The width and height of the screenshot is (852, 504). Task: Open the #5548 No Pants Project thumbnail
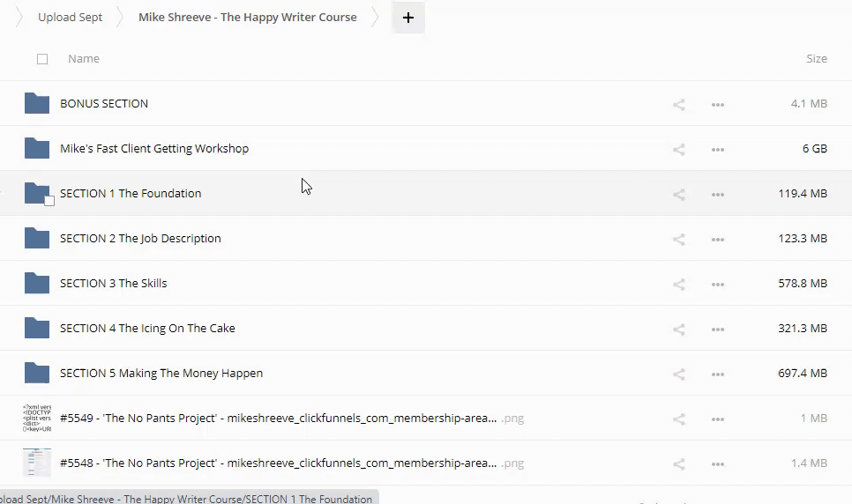[x=37, y=463]
